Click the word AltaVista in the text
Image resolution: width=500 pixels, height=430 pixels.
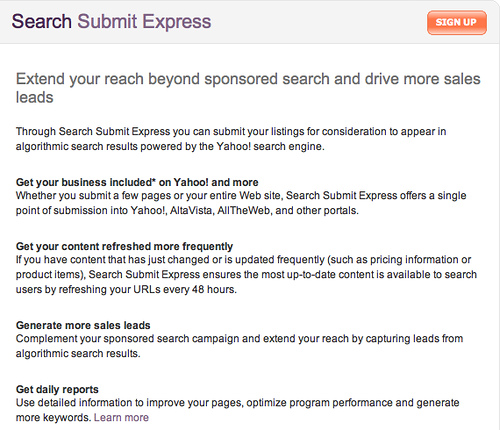(191, 210)
